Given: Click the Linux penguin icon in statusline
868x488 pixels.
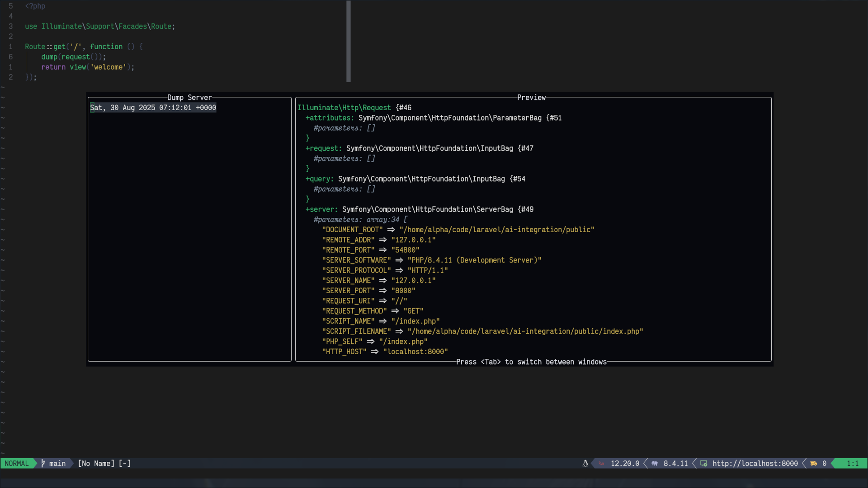Looking at the screenshot, I should (585, 464).
